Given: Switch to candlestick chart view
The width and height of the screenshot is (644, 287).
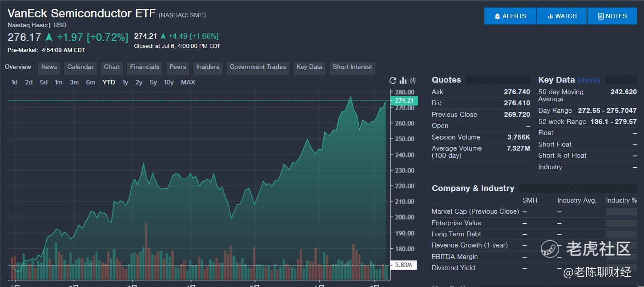Looking at the screenshot, I should click(x=413, y=80).
